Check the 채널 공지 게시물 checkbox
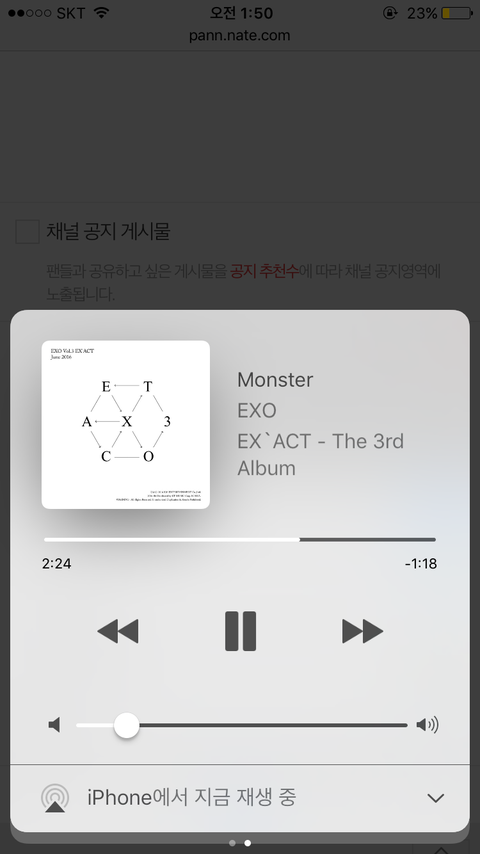 tap(27, 231)
